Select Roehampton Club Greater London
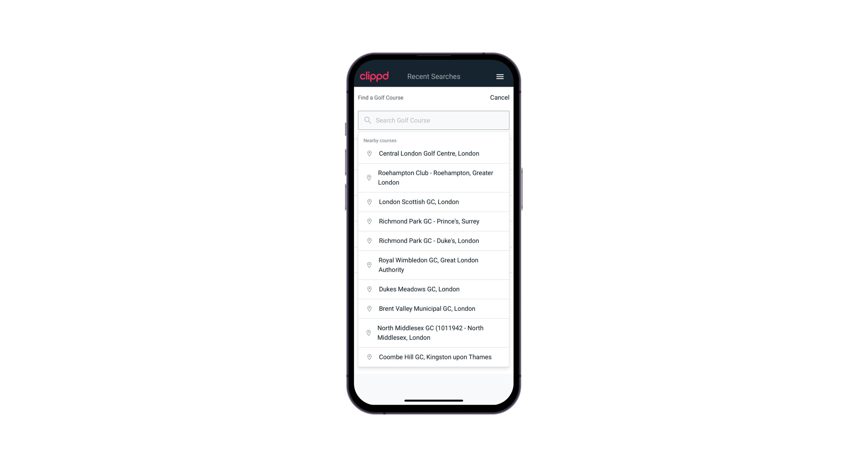Screen dimensions: 868x467 tap(434, 178)
